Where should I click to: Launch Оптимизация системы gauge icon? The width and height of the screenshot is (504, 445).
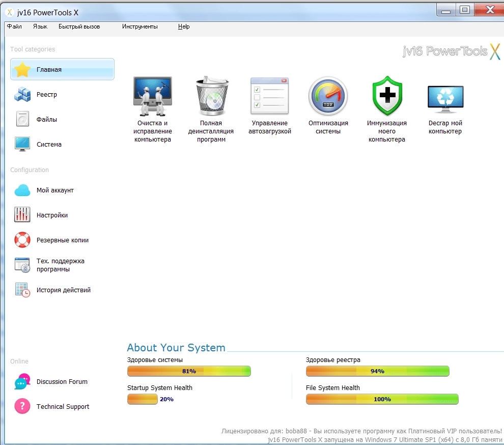[x=328, y=96]
